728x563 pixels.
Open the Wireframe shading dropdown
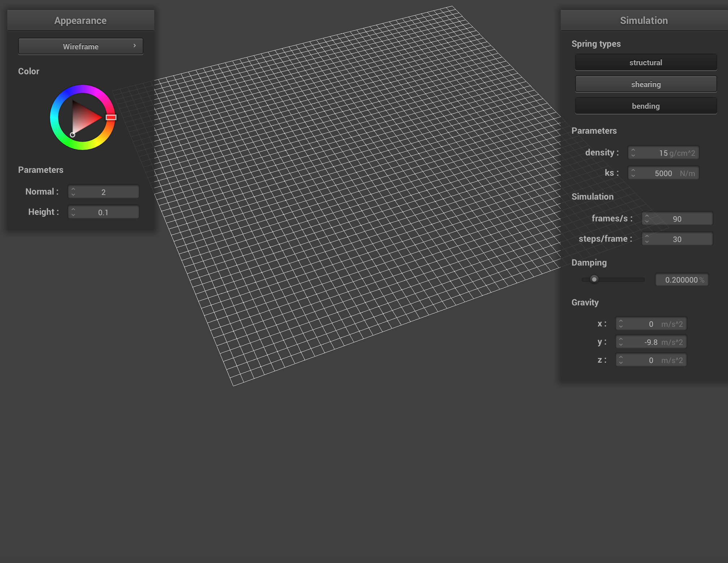pyautogui.click(x=80, y=46)
